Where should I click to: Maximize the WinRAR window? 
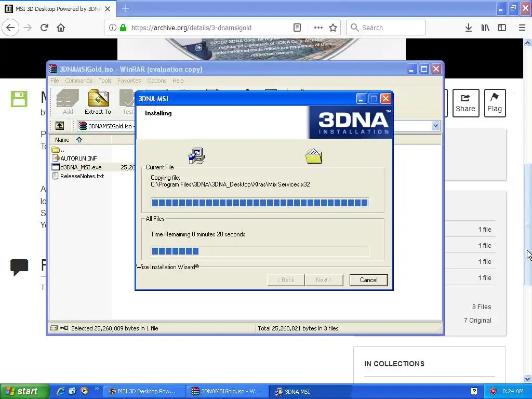coord(424,69)
